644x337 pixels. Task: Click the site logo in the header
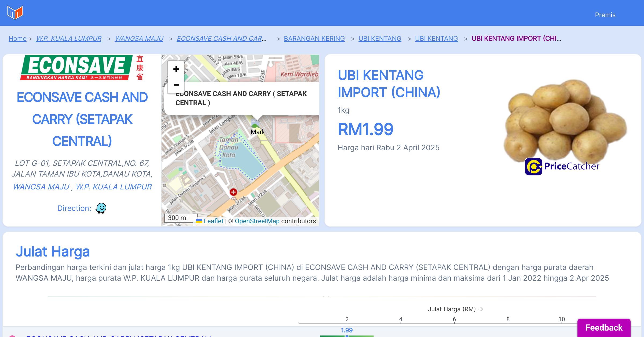15,13
